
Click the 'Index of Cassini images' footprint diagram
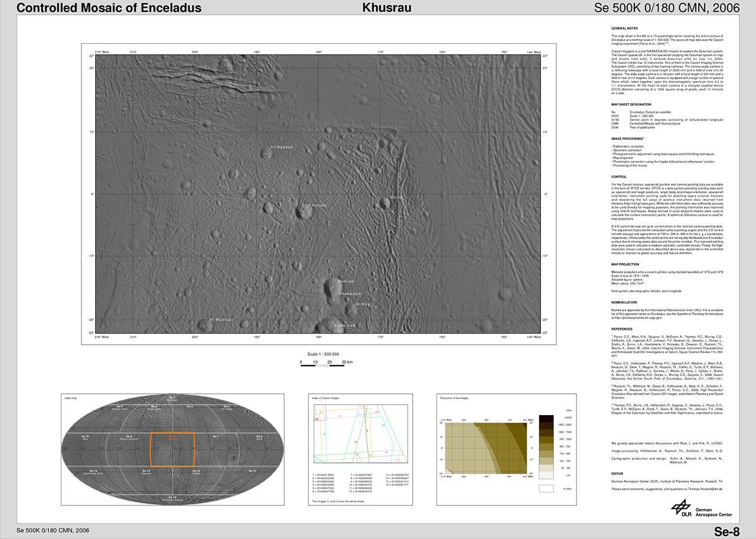(360, 434)
